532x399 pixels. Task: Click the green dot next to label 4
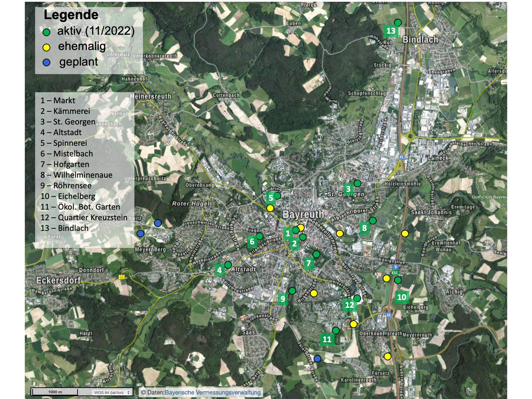coord(228,265)
